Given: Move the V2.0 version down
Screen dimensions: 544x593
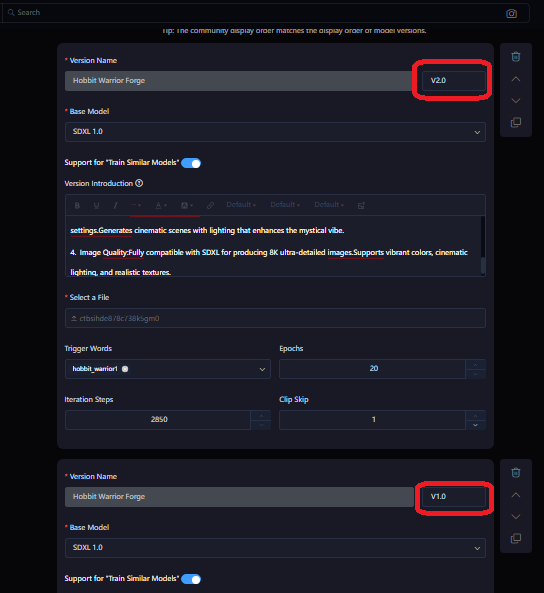Looking at the screenshot, I should [x=516, y=101].
